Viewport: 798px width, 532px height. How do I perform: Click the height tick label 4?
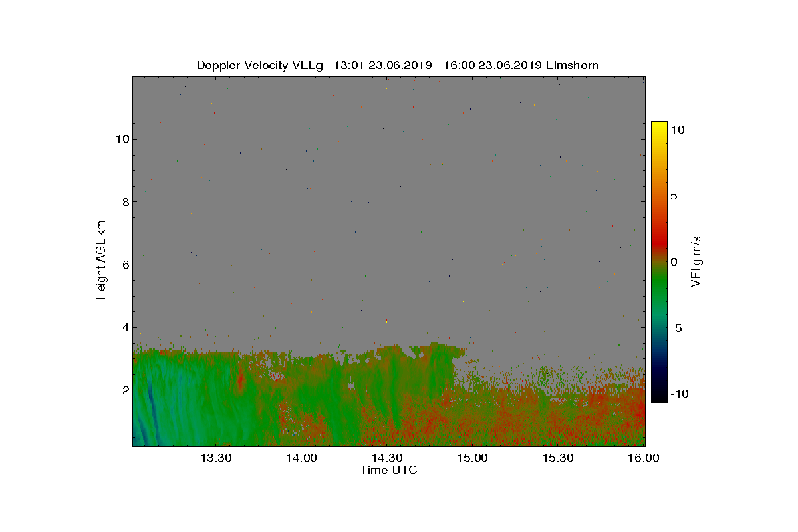pyautogui.click(x=124, y=327)
